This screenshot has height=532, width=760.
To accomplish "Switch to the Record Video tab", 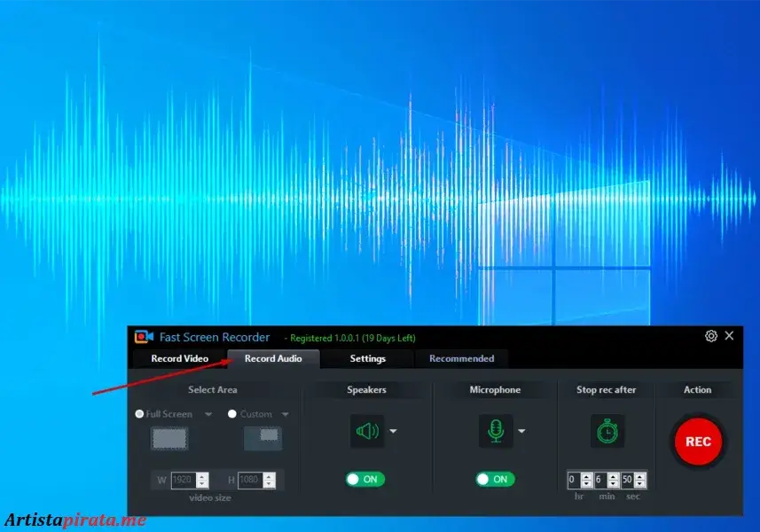I will (x=180, y=358).
